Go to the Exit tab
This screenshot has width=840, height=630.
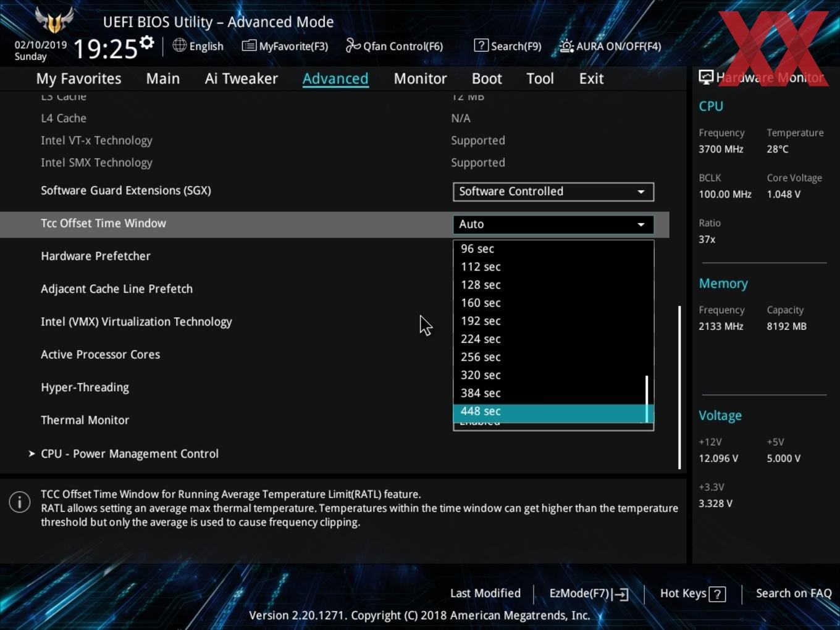(x=591, y=78)
